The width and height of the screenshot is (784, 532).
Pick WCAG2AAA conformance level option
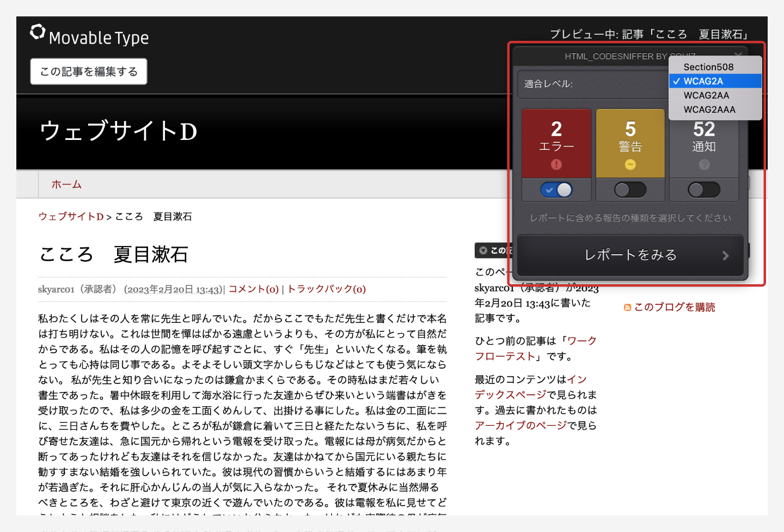coord(709,109)
